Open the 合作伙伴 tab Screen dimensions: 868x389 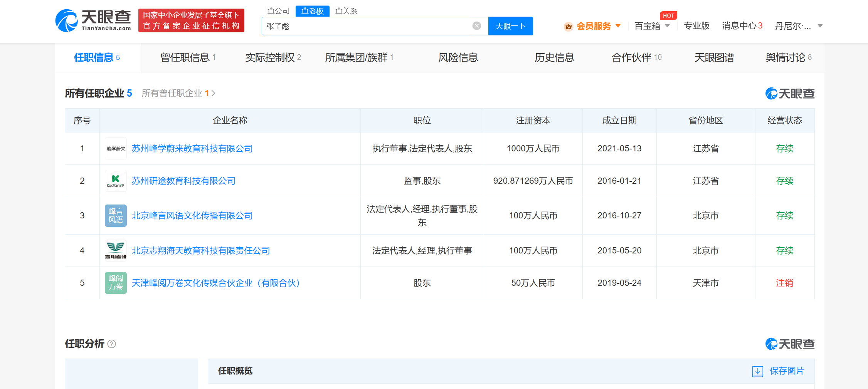636,58
